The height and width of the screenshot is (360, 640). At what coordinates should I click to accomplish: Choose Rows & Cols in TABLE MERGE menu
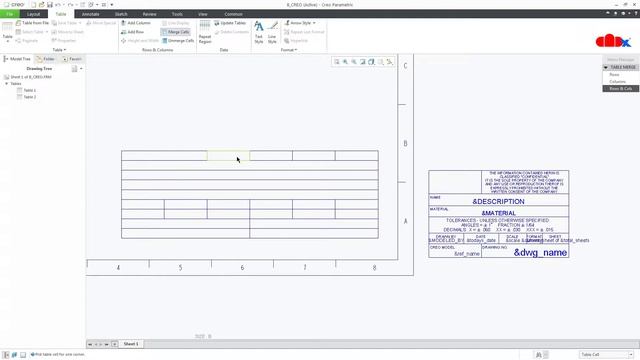click(620, 89)
